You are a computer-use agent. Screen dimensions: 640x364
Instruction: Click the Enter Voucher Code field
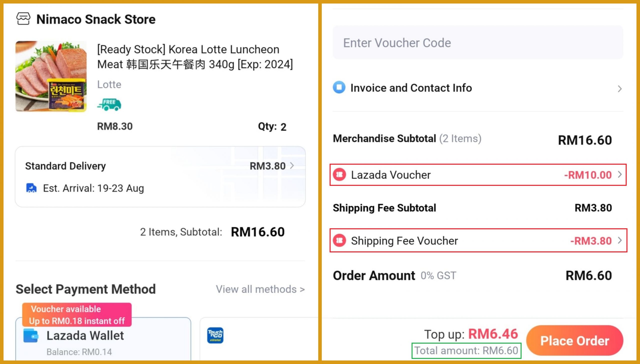click(x=477, y=43)
